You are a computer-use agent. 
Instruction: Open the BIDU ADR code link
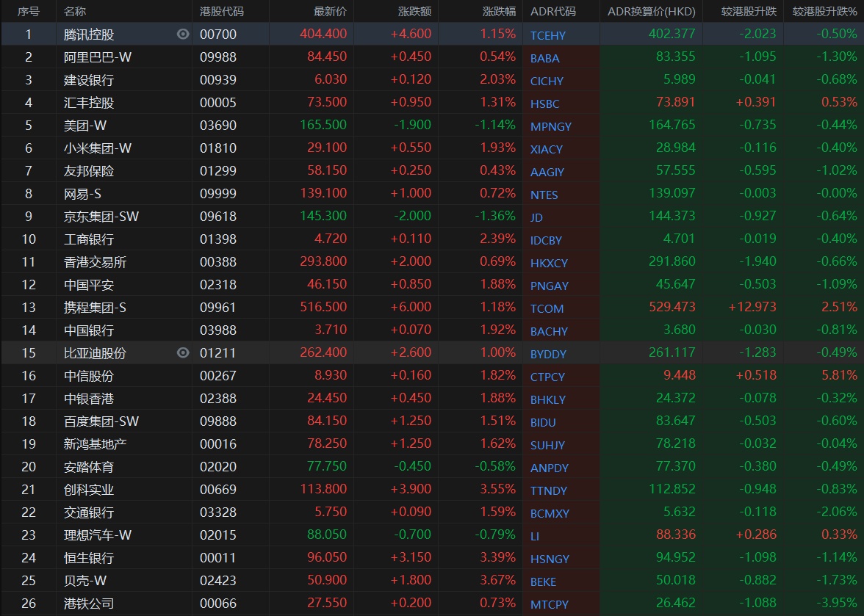543,422
